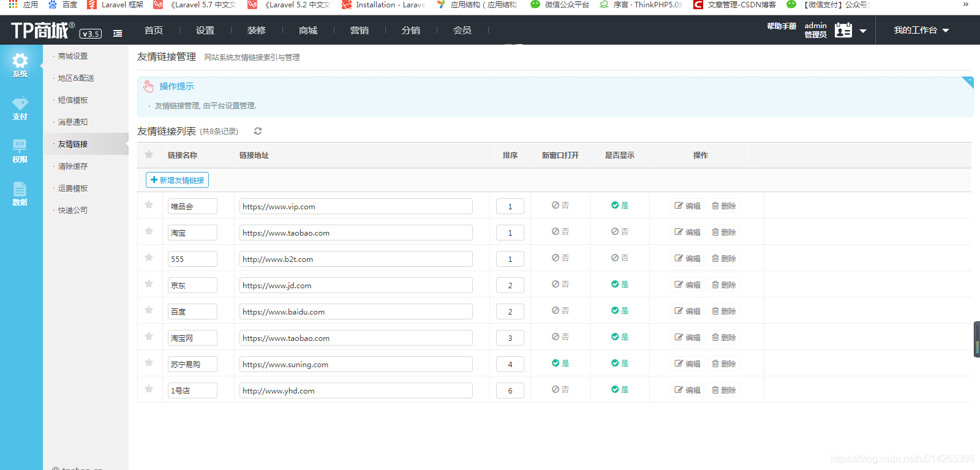Select 地区&配送 in the side menu
The height and width of the screenshot is (470, 980).
point(76,78)
